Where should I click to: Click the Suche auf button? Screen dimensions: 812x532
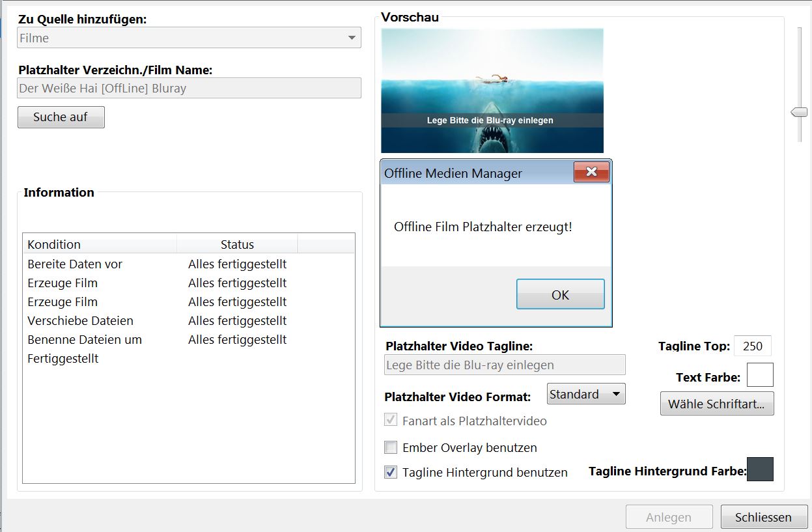click(x=61, y=117)
